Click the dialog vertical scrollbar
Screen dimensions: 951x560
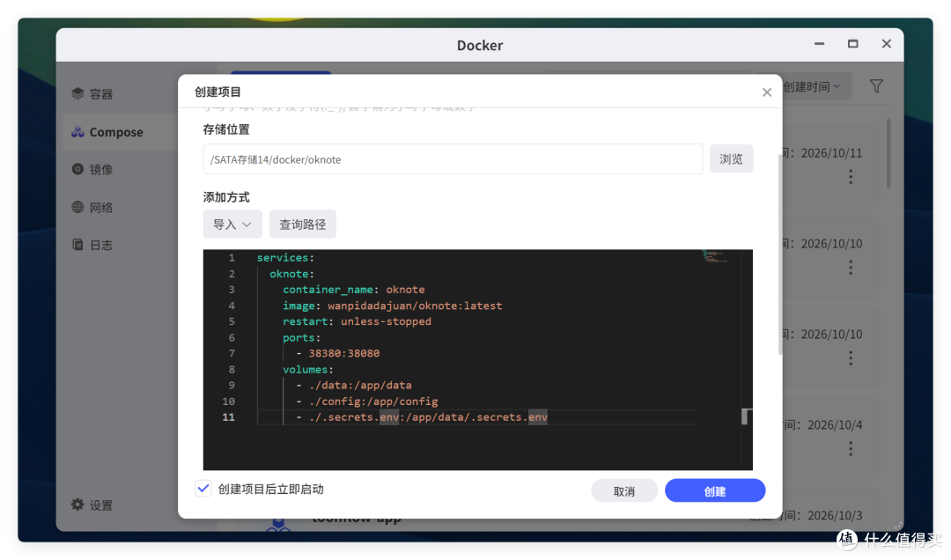pos(780,254)
